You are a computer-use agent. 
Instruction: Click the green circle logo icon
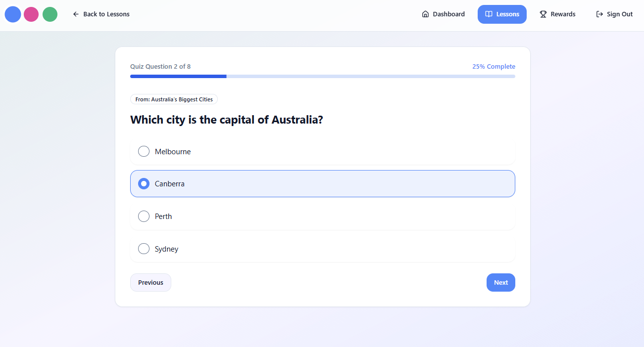[x=50, y=14]
